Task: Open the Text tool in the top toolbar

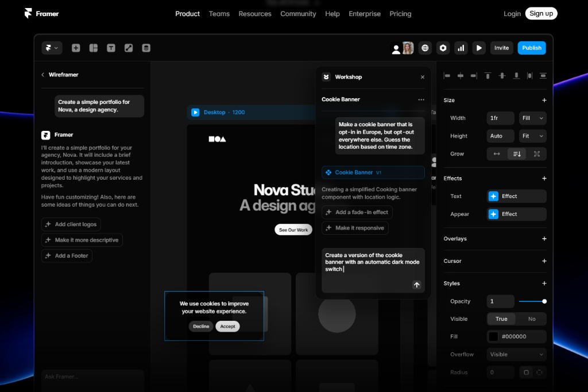Action: [x=111, y=48]
